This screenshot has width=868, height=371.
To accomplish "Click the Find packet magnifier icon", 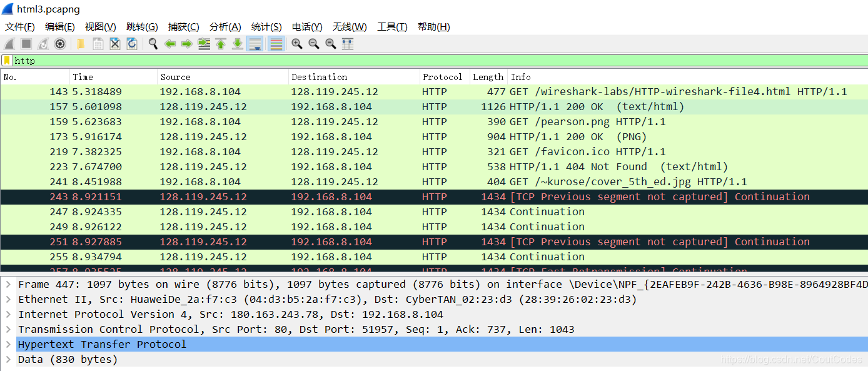I will tap(153, 44).
